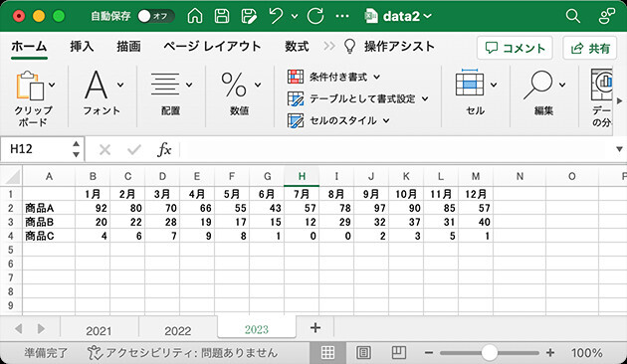Switch to the ページ レイアウト tab
Image resolution: width=627 pixels, height=364 pixels.
(212, 47)
